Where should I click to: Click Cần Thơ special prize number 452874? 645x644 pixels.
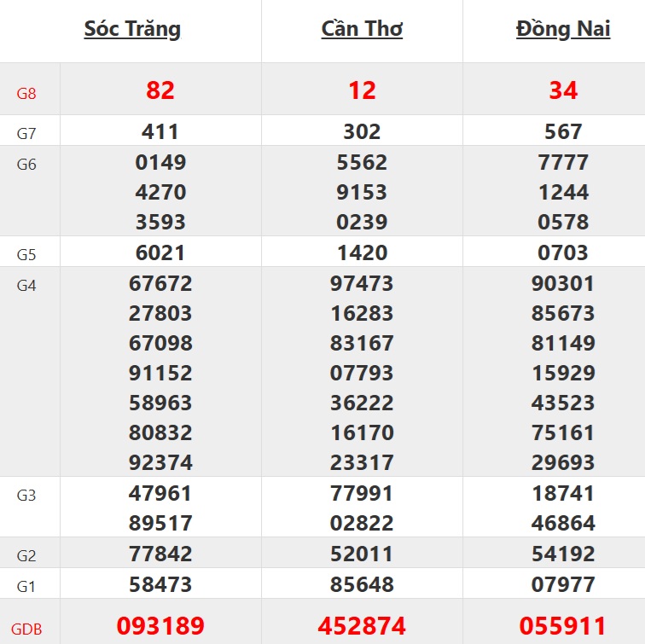click(x=362, y=627)
